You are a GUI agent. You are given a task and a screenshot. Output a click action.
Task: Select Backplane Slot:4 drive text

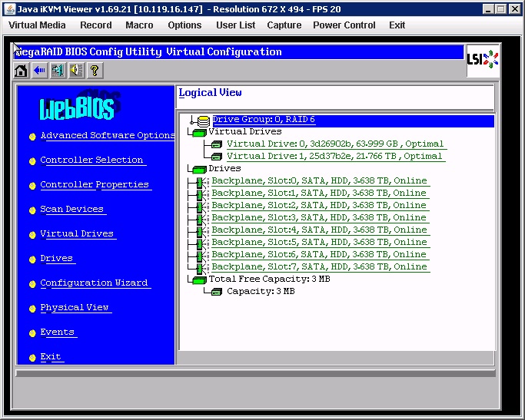click(320, 230)
